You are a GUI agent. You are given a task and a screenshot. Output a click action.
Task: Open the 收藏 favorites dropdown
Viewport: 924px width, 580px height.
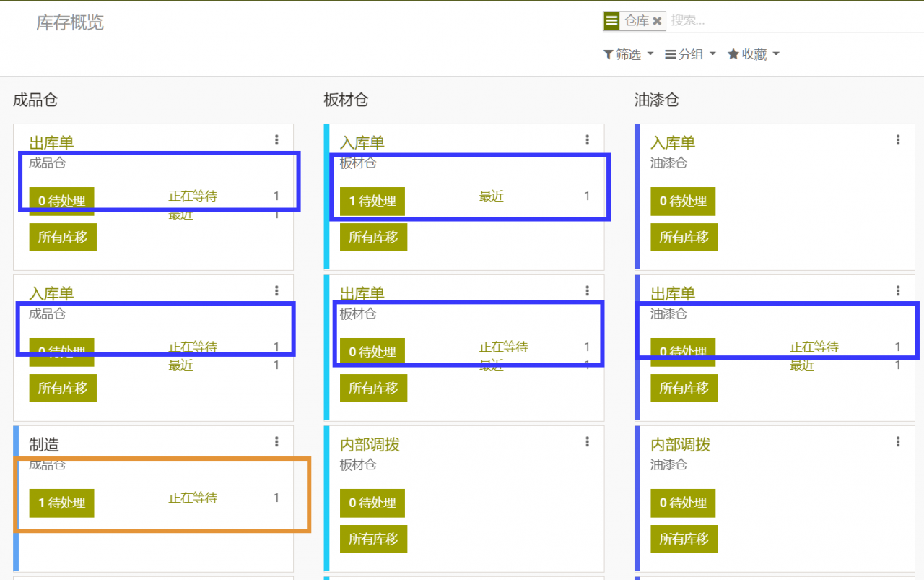tap(754, 54)
